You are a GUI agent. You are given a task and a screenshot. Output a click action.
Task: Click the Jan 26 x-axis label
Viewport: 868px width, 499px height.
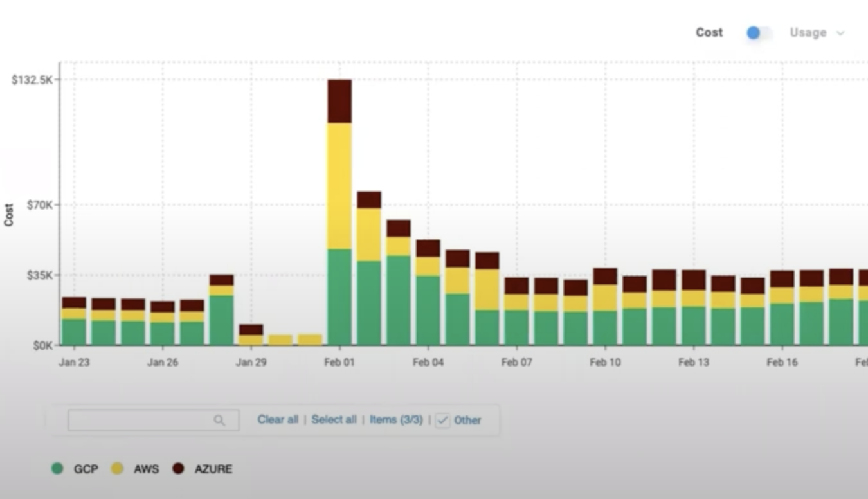pos(163,362)
